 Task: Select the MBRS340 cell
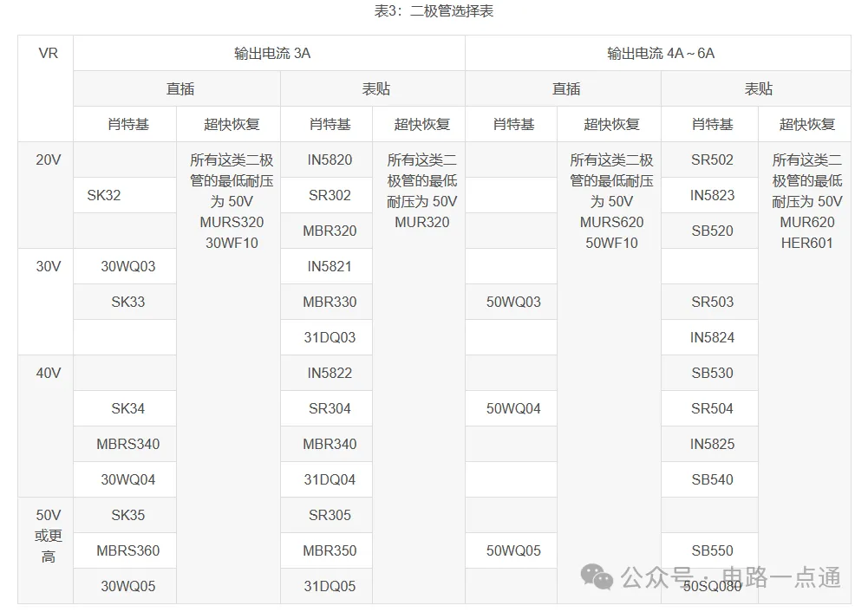click(x=125, y=444)
